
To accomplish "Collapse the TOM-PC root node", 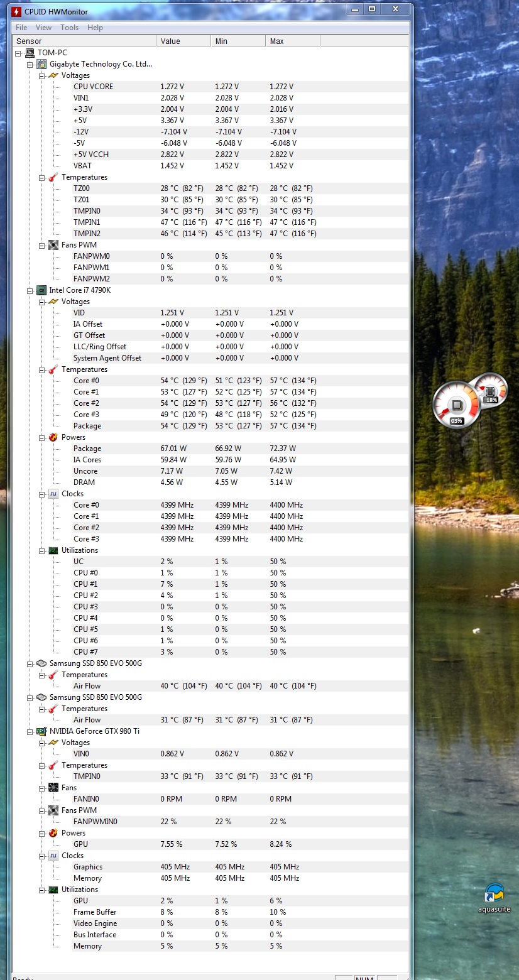I will pyautogui.click(x=18, y=53).
